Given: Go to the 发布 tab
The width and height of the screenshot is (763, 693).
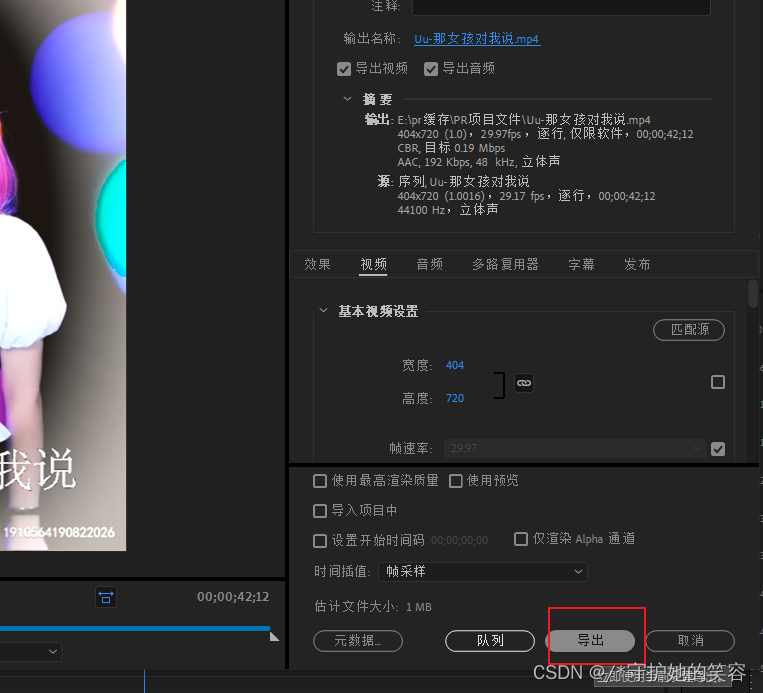Looking at the screenshot, I should (637, 264).
